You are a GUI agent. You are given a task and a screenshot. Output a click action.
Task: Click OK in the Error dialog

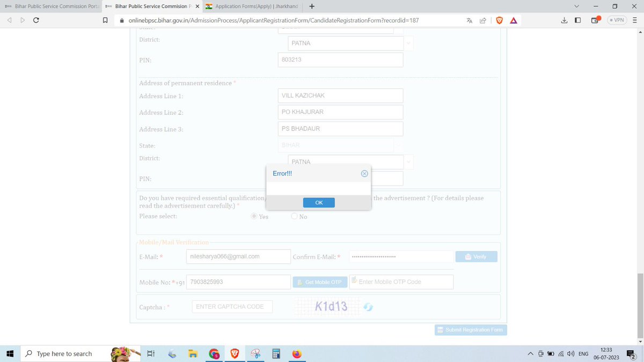pyautogui.click(x=319, y=203)
